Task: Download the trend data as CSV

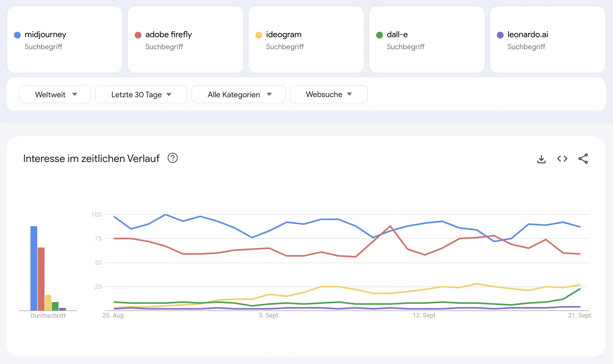Action: click(x=541, y=159)
